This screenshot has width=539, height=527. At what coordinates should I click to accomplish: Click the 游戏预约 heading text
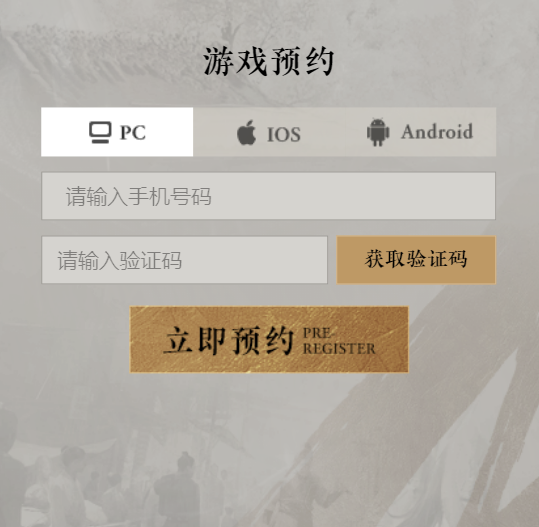tap(269, 62)
